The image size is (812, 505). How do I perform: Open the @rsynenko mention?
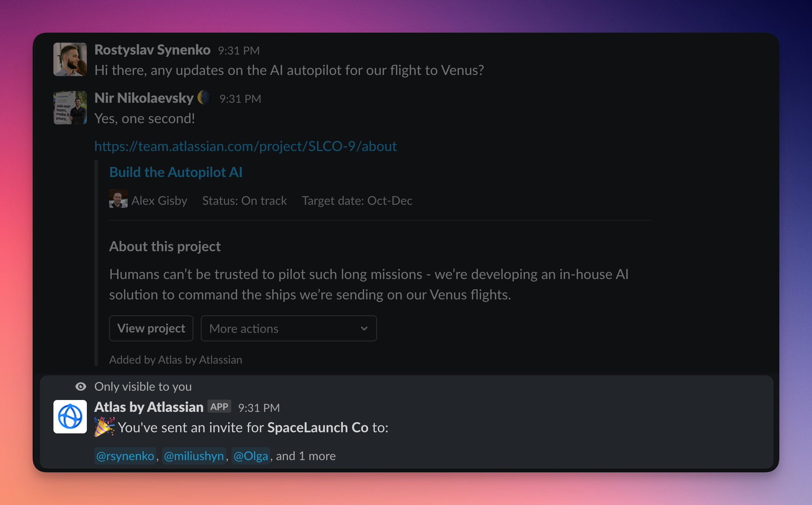coord(125,456)
